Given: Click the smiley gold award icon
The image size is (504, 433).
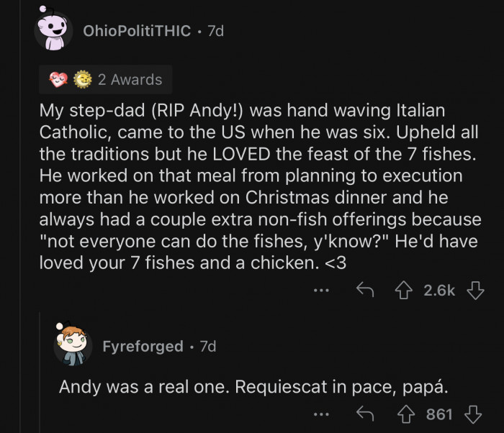Looking at the screenshot, I should pos(81,80).
